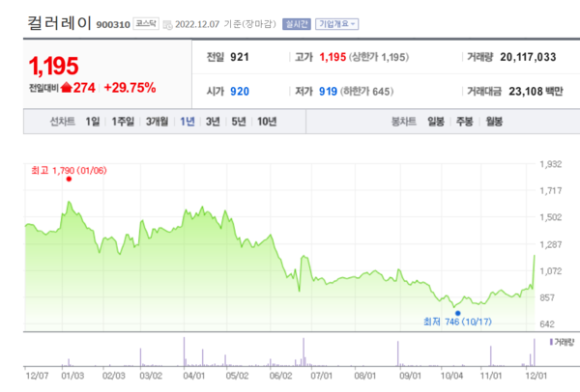
Task: Switch chart to 3년 period
Action: point(213,122)
